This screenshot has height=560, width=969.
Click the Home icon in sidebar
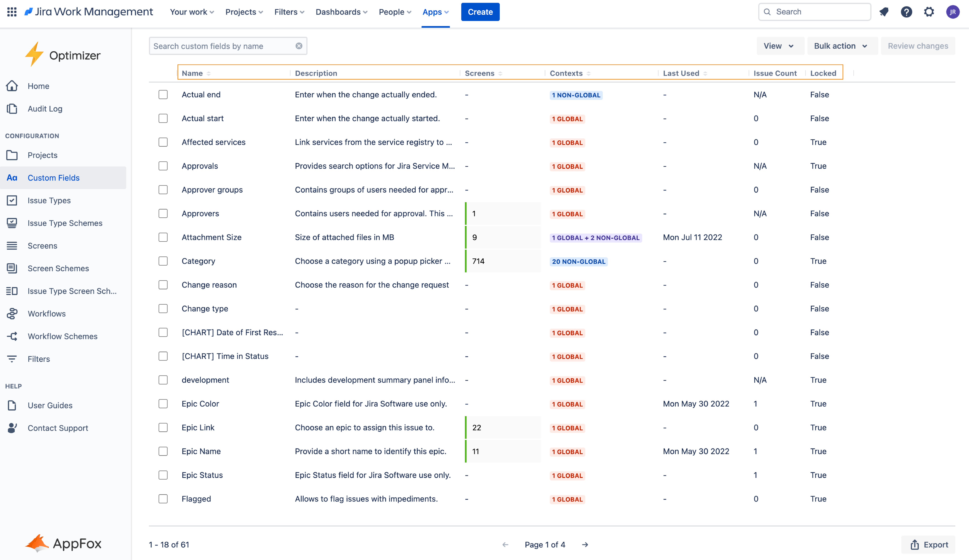[x=12, y=86]
